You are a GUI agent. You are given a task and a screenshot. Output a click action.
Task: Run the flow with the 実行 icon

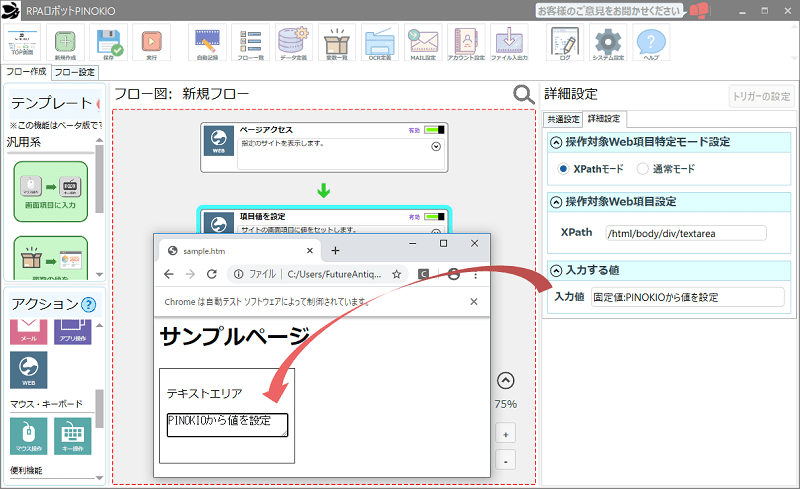point(152,43)
